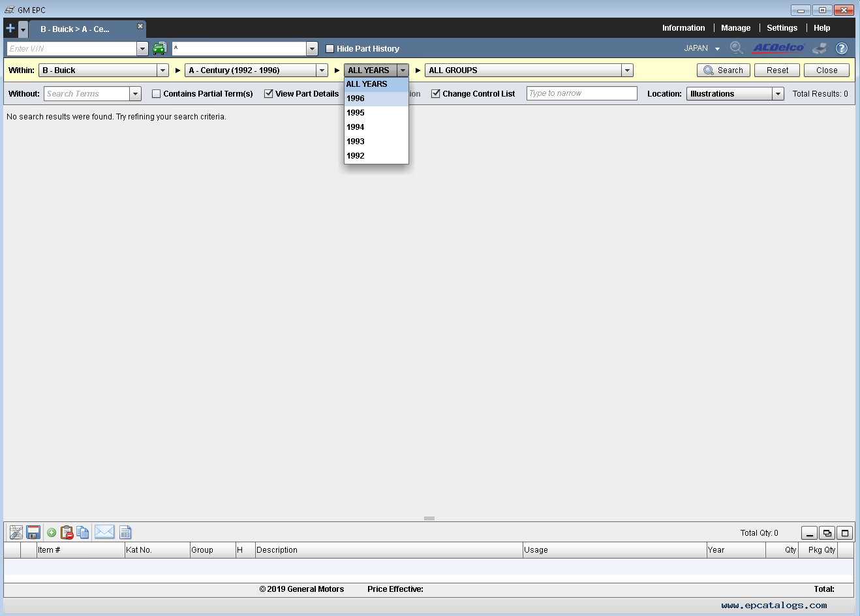Viewport: 860px width, 616px height.
Task: Click the save floppy disk icon
Action: (x=33, y=532)
